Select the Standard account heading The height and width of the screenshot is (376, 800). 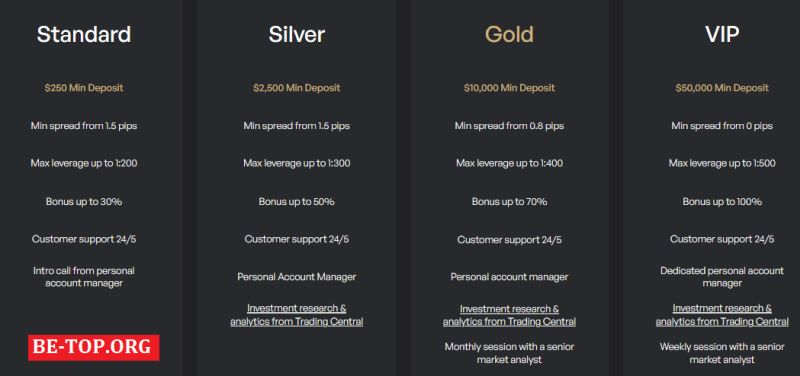click(84, 35)
